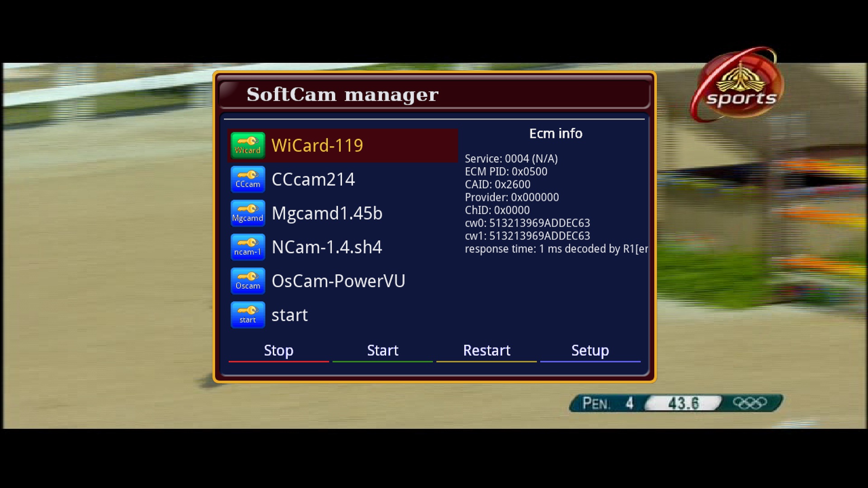
Task: Click the blue CCcam key icon
Action: tap(248, 179)
